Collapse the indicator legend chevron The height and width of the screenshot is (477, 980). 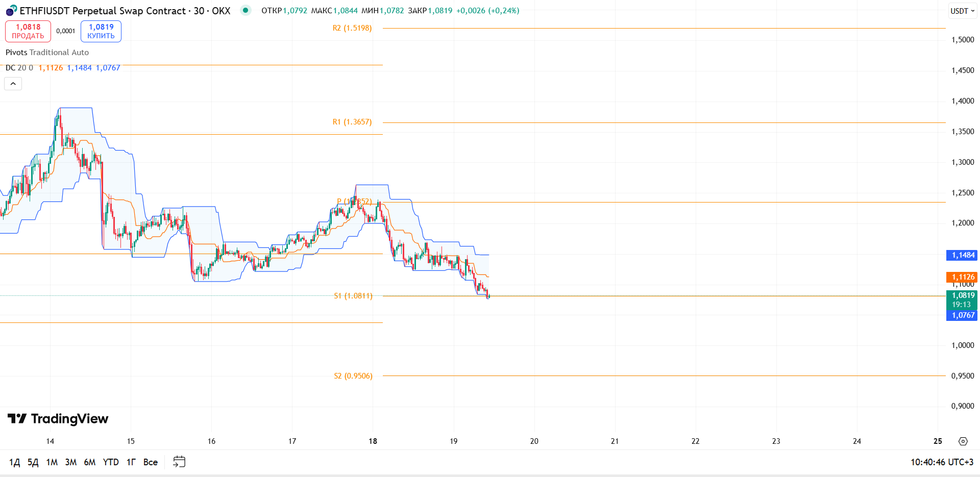pos(13,84)
